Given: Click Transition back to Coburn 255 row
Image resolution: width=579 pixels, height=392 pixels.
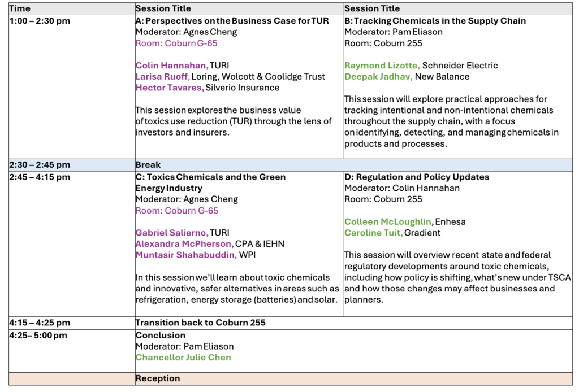Looking at the screenshot, I should point(291,323).
